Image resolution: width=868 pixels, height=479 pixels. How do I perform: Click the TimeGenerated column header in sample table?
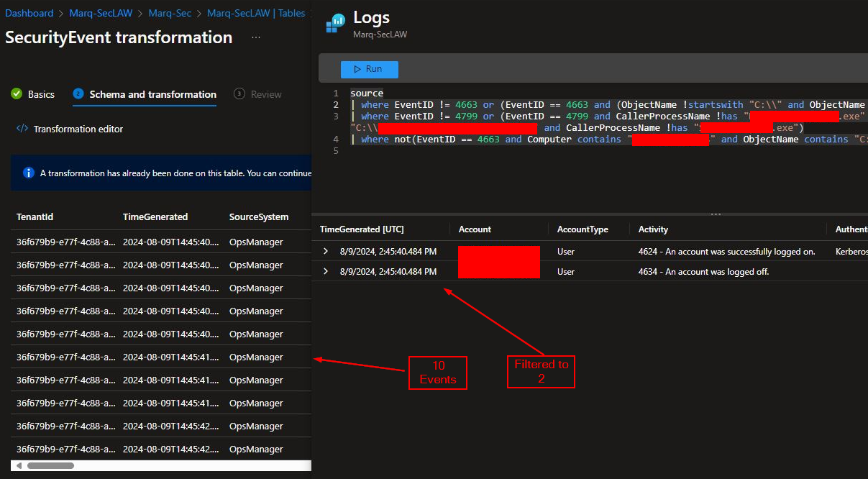155,216
